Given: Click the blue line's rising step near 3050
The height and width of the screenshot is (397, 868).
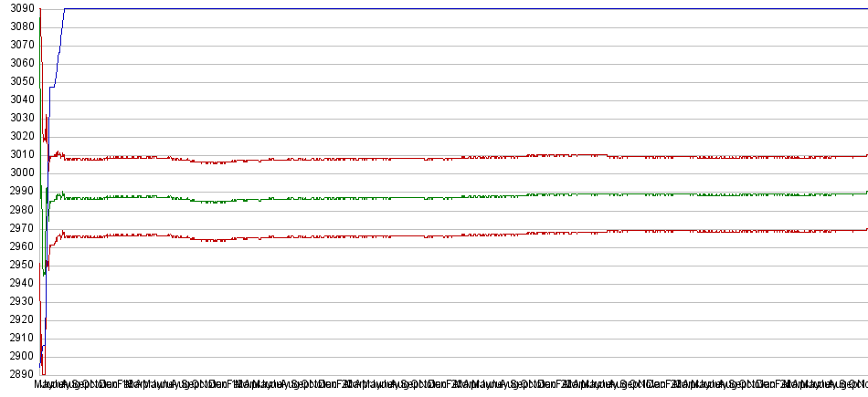Looking at the screenshot, I should pos(52,87).
